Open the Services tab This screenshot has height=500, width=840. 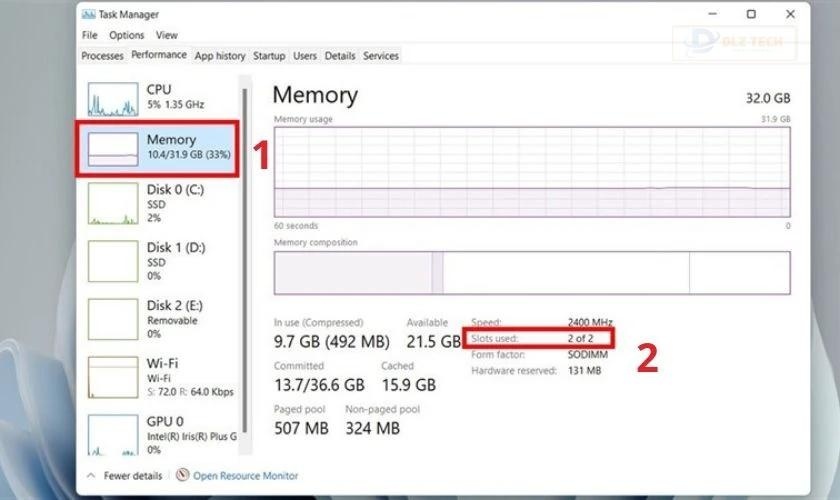pos(380,56)
